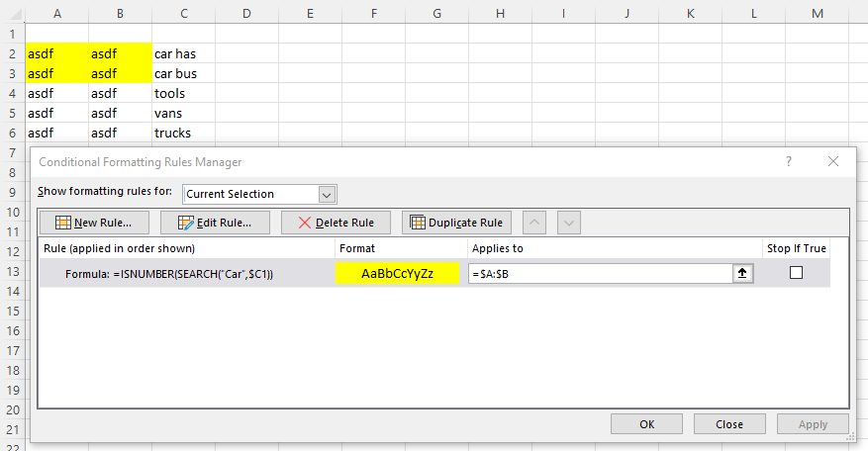868x451 pixels.
Task: Click highlighted asdf cell in B3
Action: tap(120, 73)
